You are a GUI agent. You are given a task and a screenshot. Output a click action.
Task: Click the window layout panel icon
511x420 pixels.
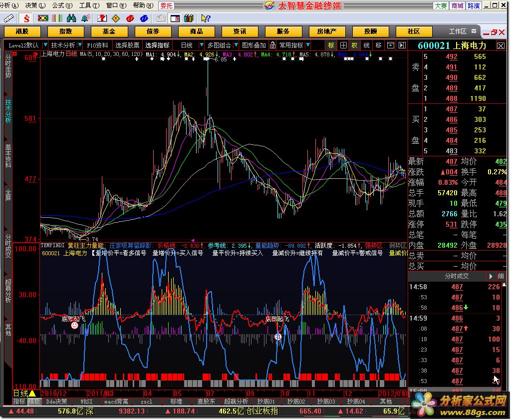click(175, 18)
